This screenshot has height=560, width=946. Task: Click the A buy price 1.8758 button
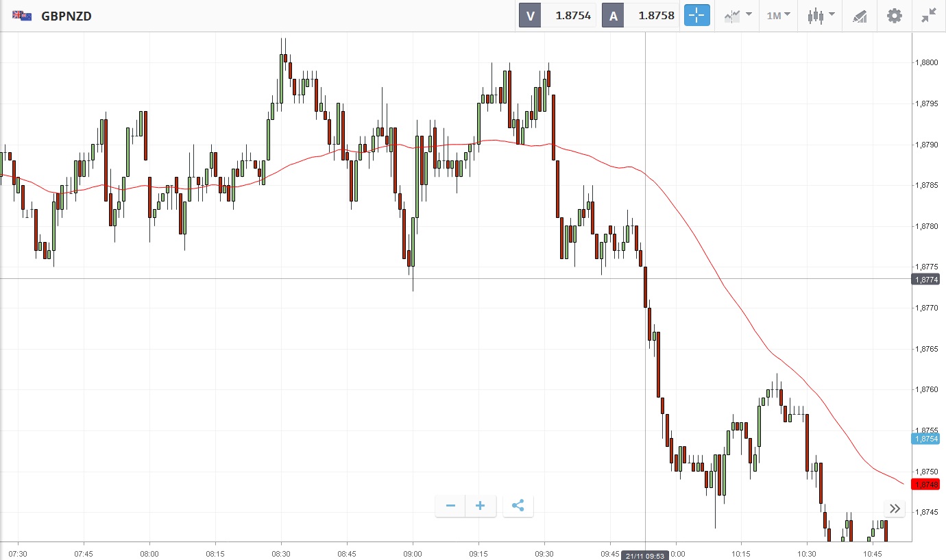[x=640, y=16]
